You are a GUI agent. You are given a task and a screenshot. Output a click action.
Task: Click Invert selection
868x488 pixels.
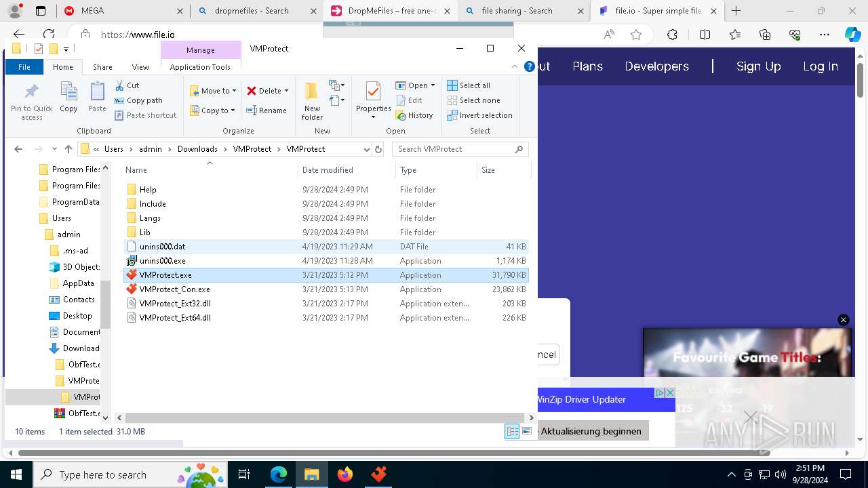[479, 115]
